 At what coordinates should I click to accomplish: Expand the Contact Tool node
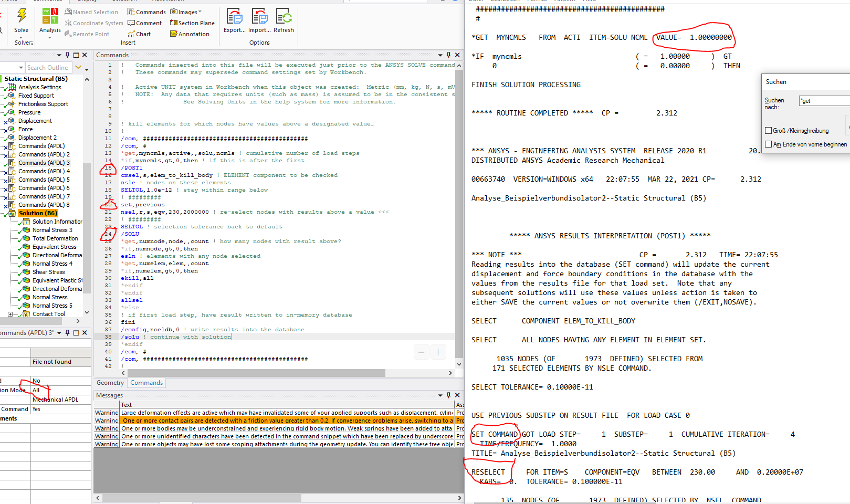click(10, 314)
